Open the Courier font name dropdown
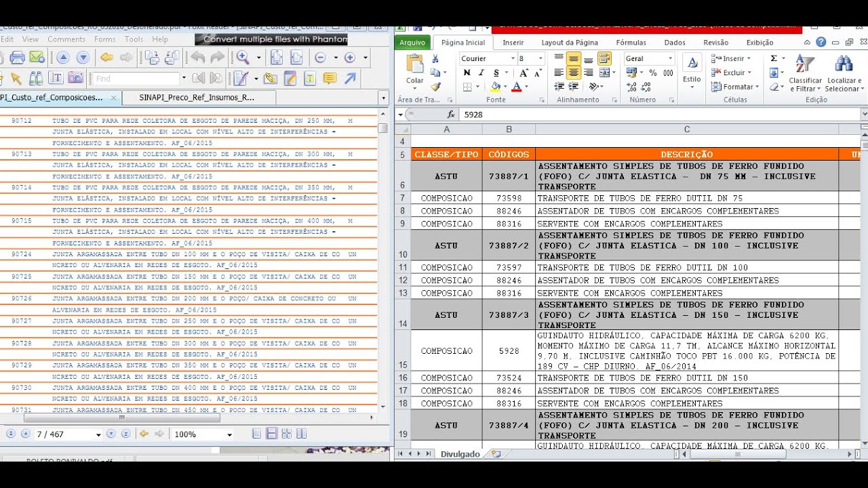Image resolution: width=868 pixels, height=488 pixels. coord(514,59)
